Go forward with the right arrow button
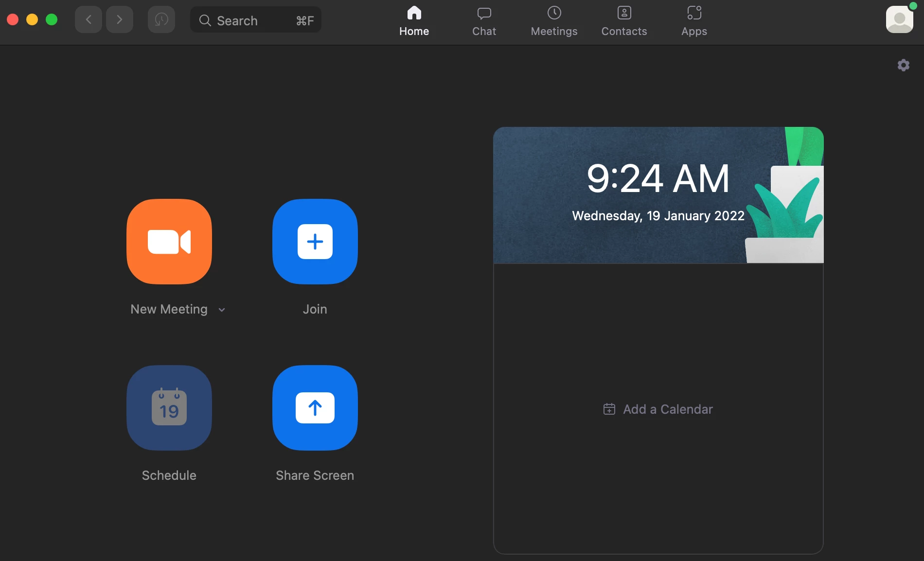The height and width of the screenshot is (561, 924). (x=120, y=19)
